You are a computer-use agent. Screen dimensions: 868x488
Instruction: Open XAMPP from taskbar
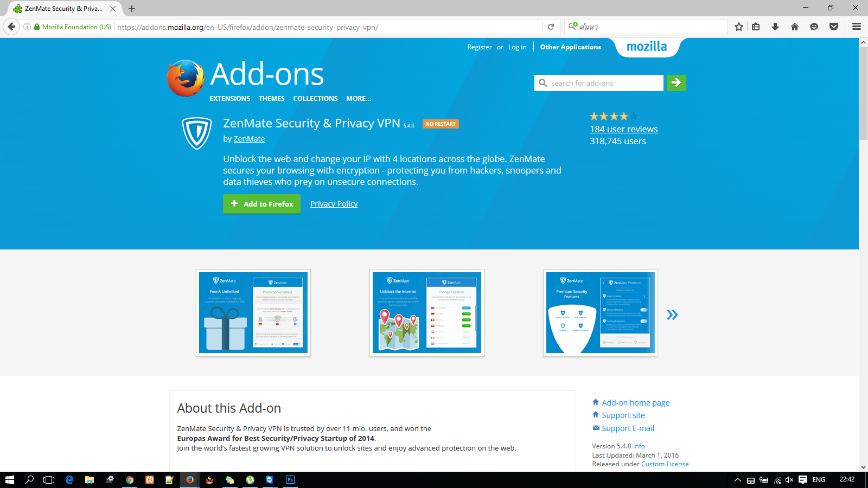click(x=150, y=480)
